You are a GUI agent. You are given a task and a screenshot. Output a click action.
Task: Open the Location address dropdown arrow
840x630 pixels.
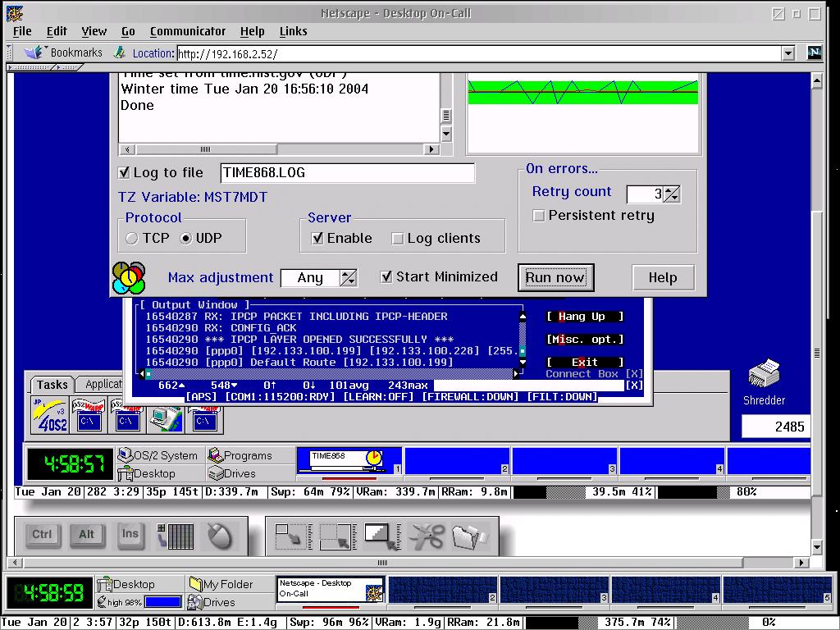788,53
